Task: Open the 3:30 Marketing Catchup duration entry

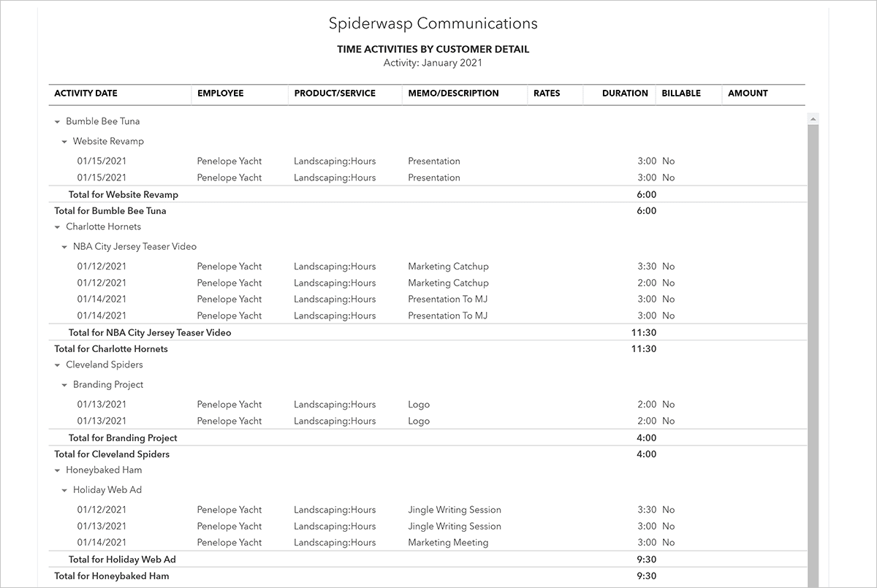Action: point(646,267)
